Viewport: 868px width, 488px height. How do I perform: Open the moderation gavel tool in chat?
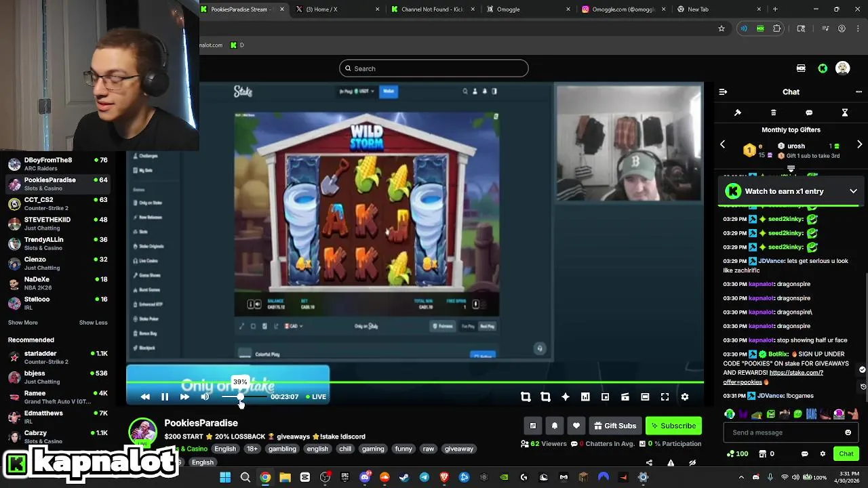click(738, 113)
